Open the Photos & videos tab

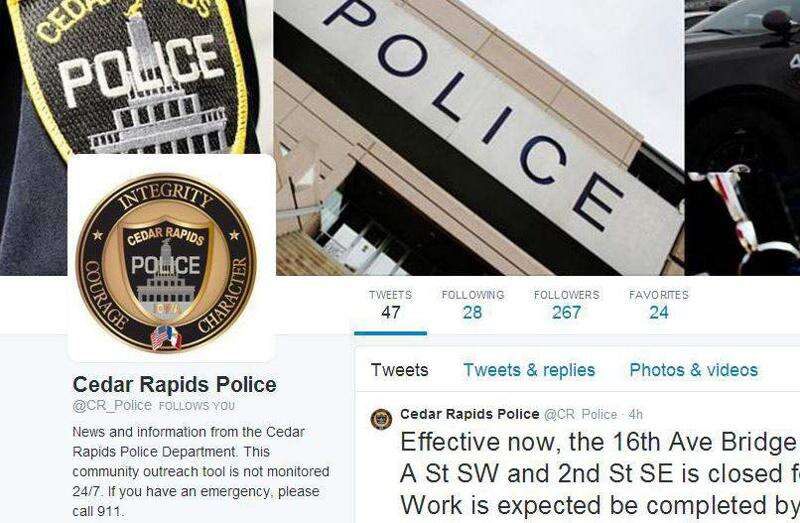tap(693, 370)
